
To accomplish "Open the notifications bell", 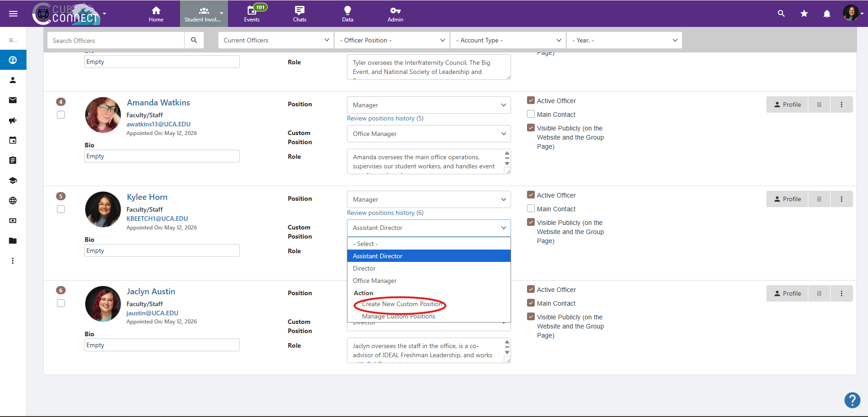I will tap(827, 14).
